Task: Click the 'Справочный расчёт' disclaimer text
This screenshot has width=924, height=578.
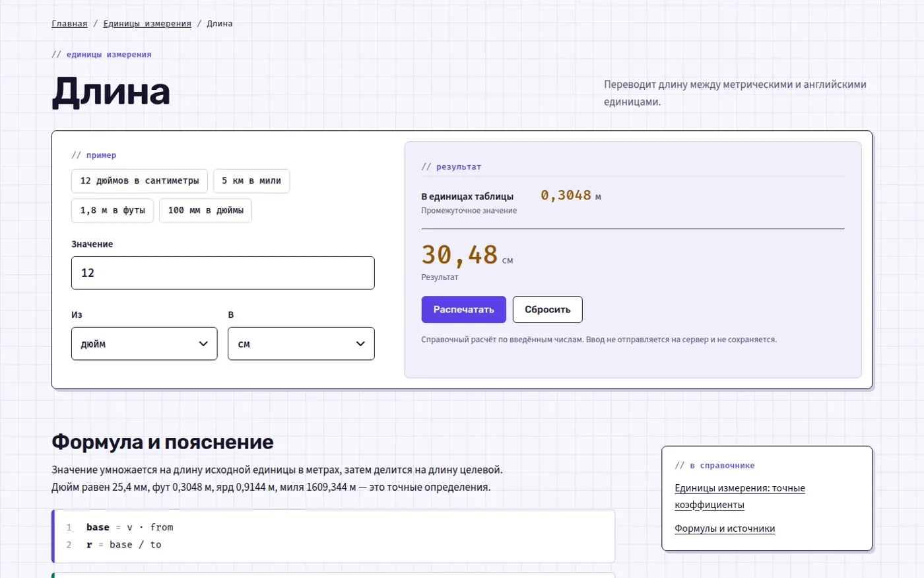Action: click(x=599, y=340)
